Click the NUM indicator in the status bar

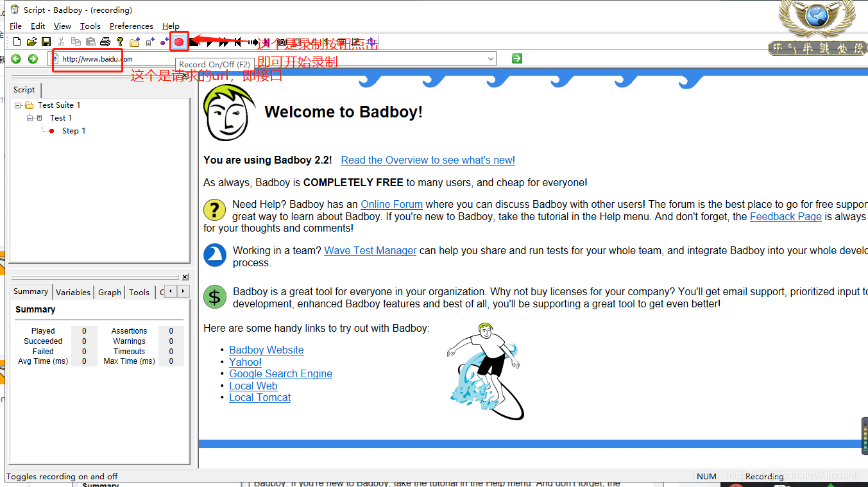point(706,476)
